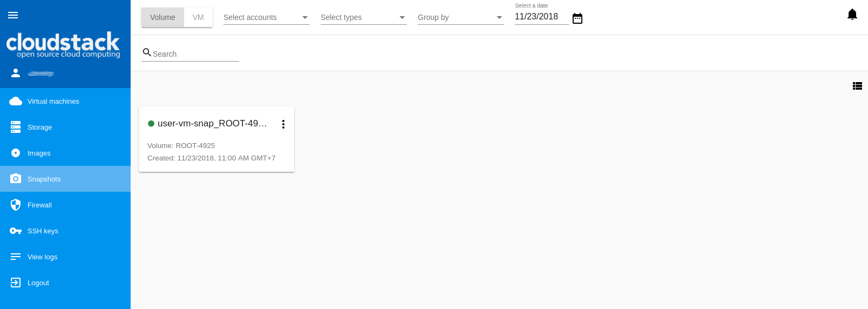
Task: Click the search magnifier icon
Action: tap(146, 52)
